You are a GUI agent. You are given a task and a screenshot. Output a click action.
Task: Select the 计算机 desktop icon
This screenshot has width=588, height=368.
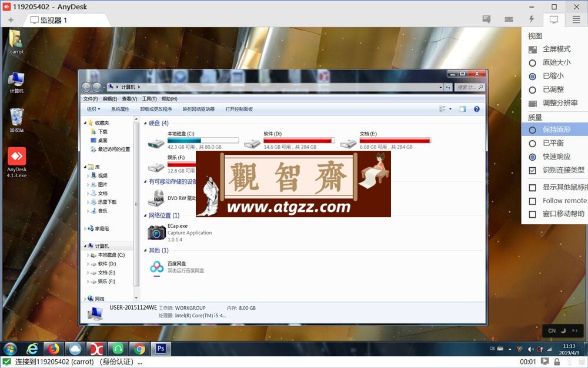(16, 82)
